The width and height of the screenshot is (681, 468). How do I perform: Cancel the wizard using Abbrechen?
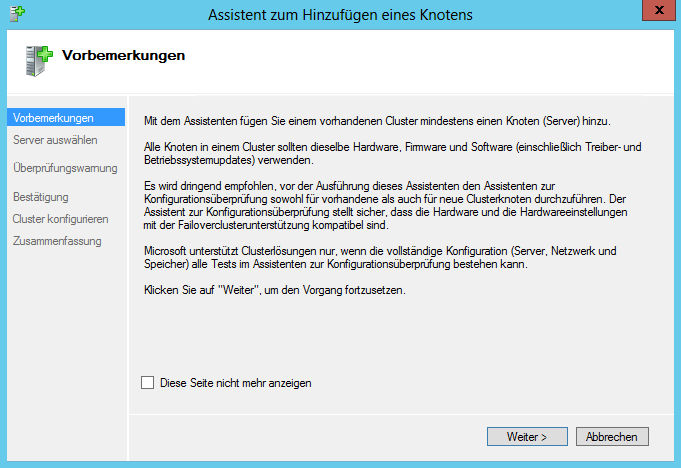[612, 436]
